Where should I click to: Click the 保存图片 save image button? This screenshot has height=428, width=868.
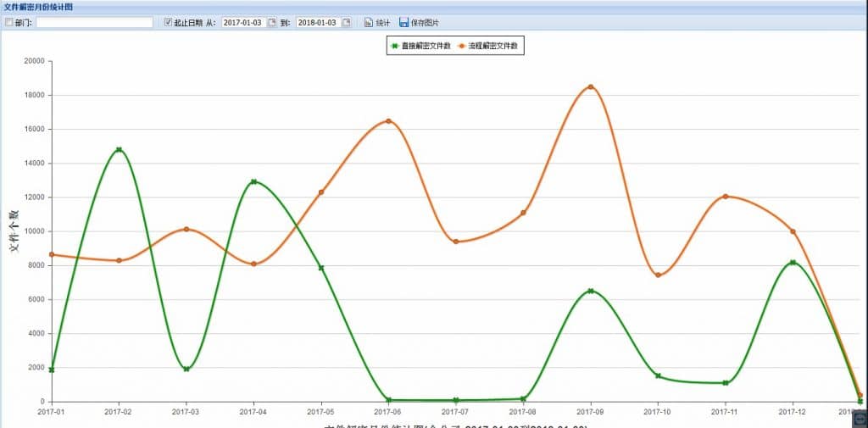[419, 23]
